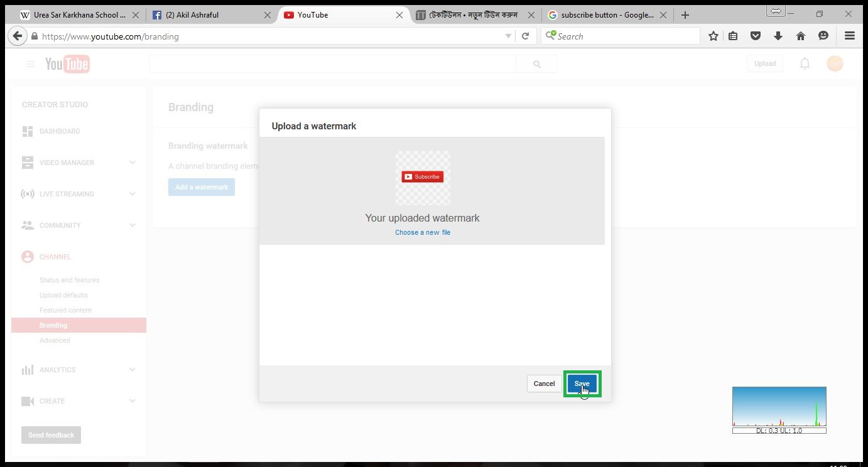868x467 pixels.
Task: Open 'Upload defaults' channel page
Action: point(63,295)
